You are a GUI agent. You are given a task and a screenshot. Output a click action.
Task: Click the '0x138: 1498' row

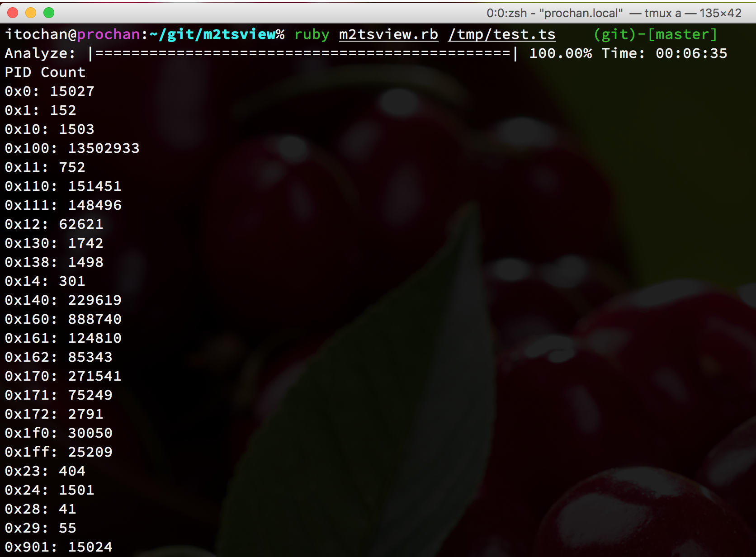click(54, 262)
